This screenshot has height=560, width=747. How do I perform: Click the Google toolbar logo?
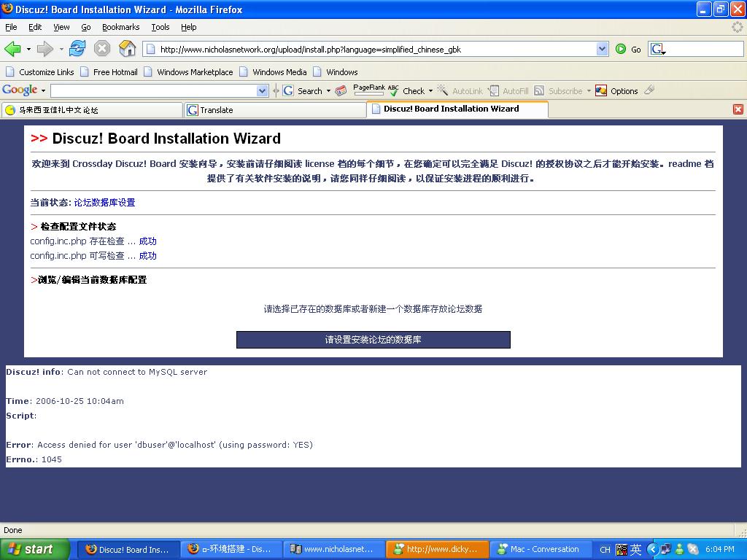click(20, 90)
